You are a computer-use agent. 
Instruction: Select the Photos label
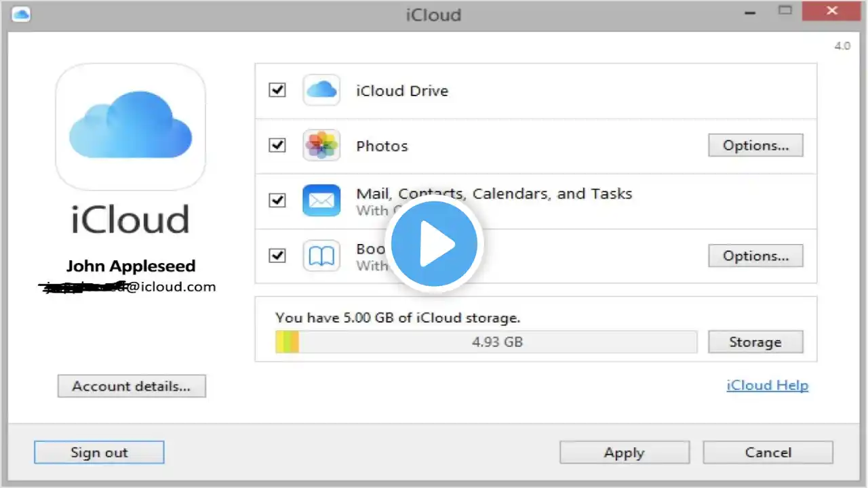[382, 146]
